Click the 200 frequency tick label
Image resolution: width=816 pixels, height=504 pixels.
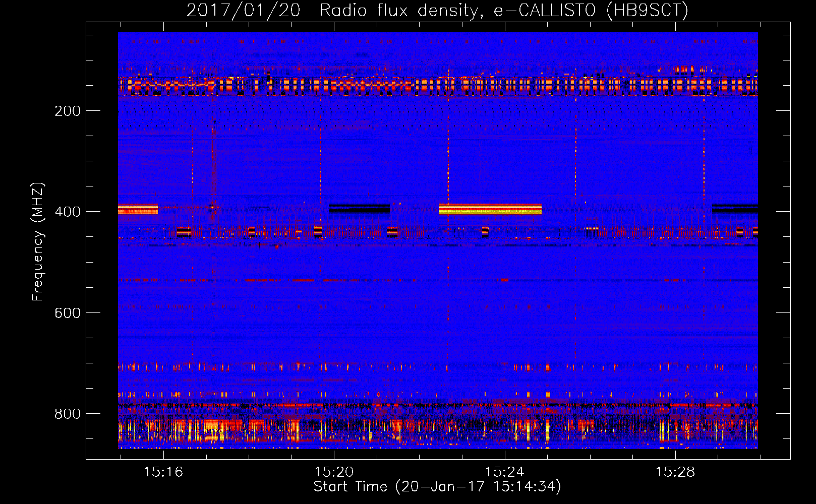(68, 111)
